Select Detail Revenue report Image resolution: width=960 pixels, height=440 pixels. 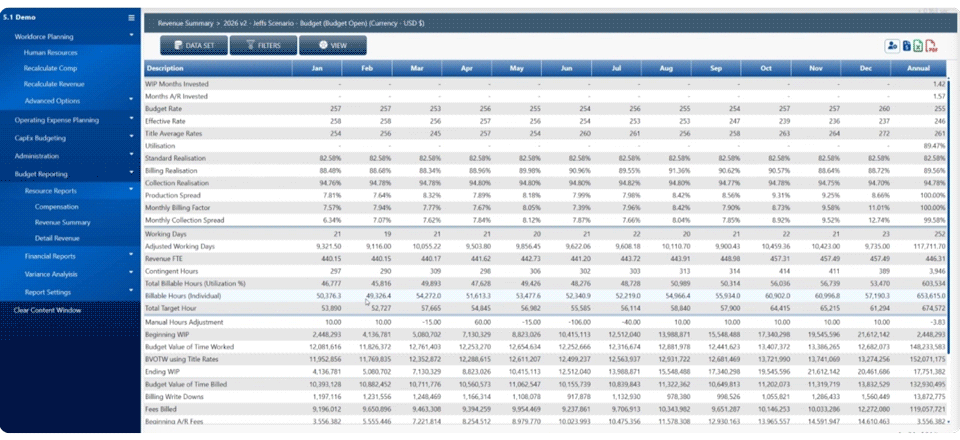[58, 238]
